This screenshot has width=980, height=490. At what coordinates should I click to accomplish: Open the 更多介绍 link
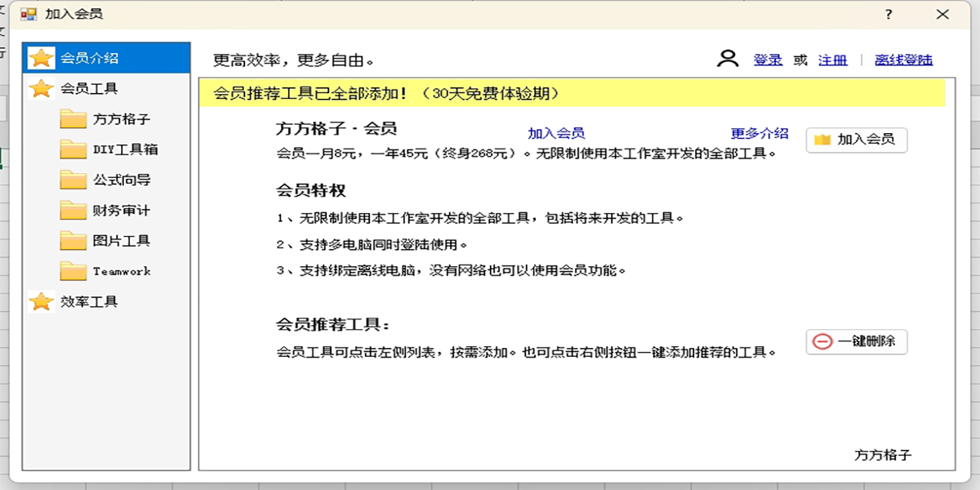click(x=759, y=133)
